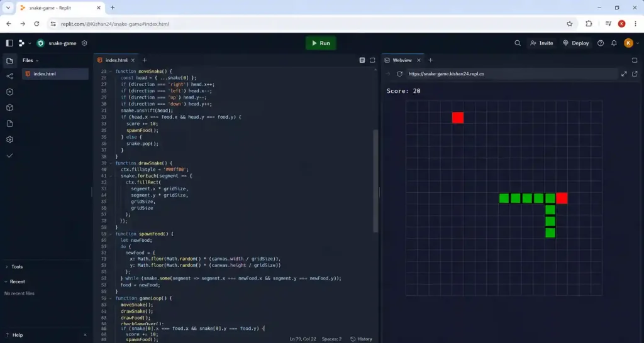
Task: Toggle the Replit sidebar panel icon
Action: [x=9, y=43]
